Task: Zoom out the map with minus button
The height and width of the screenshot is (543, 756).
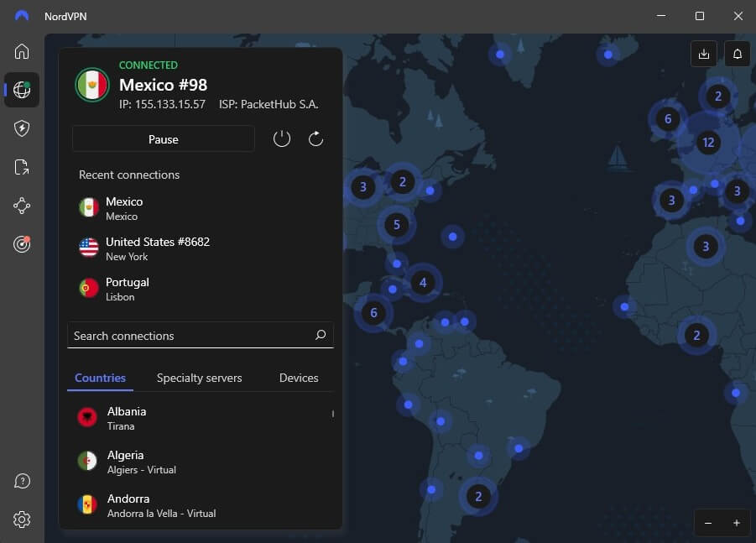Action: 708,523
